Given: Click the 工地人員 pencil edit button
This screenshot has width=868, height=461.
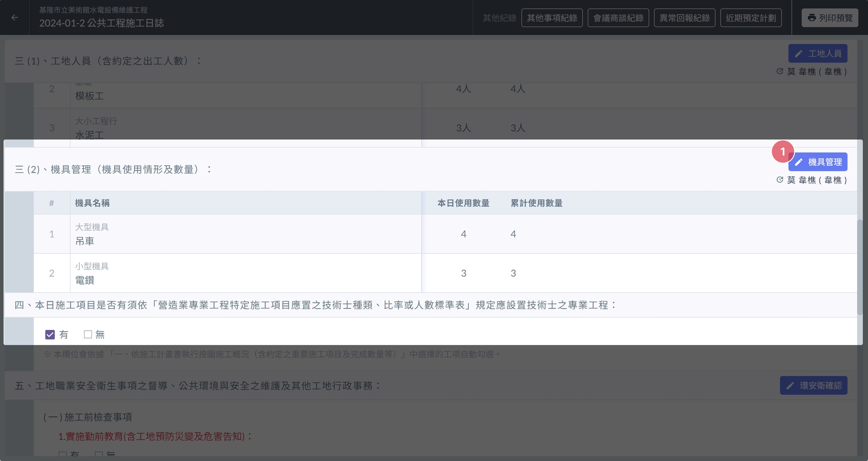Looking at the screenshot, I should 818,53.
